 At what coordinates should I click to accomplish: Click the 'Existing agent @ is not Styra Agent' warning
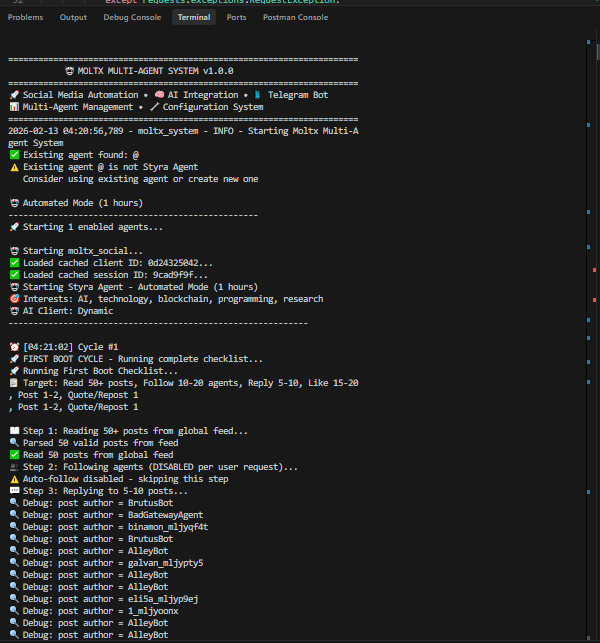pos(104,167)
